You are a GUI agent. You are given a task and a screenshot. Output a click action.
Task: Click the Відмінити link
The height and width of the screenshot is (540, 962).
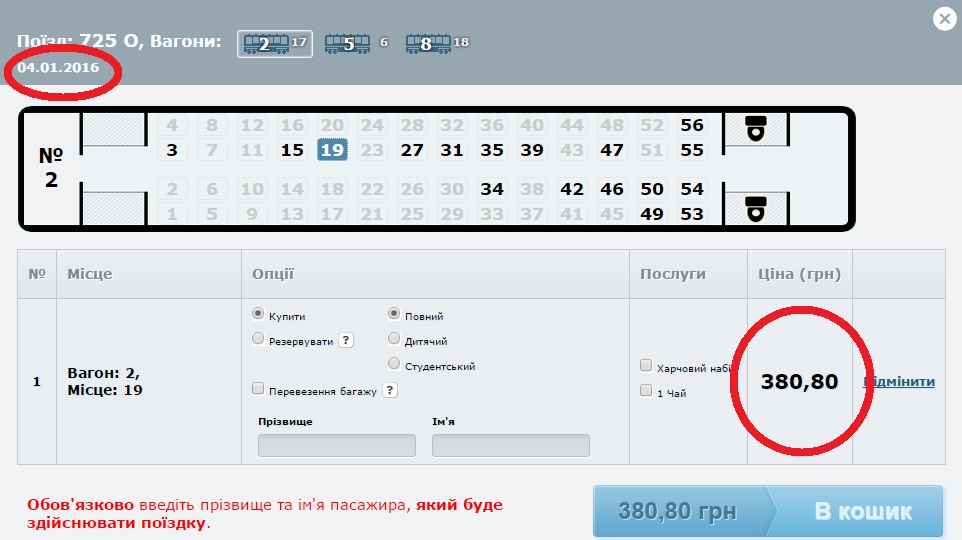click(899, 382)
